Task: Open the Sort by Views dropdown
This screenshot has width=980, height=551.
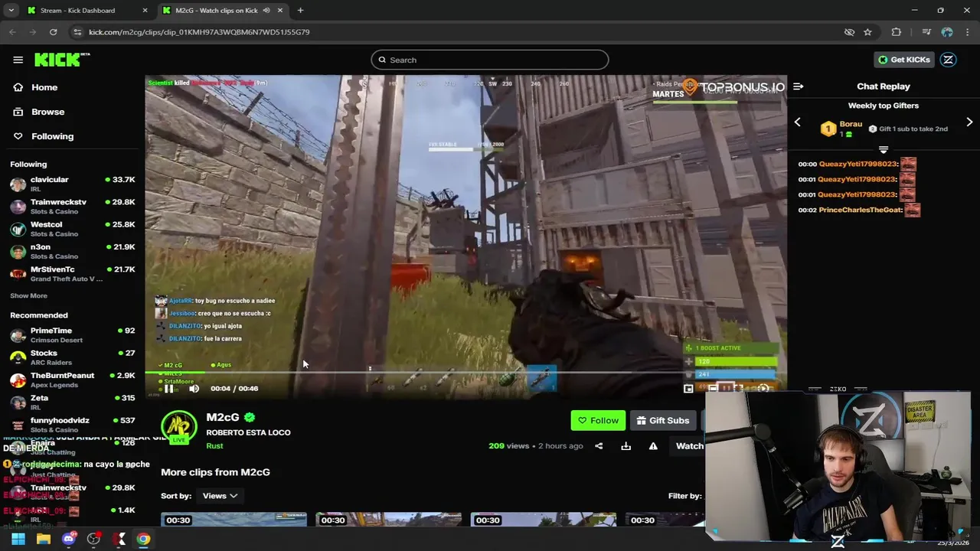Action: [220, 496]
